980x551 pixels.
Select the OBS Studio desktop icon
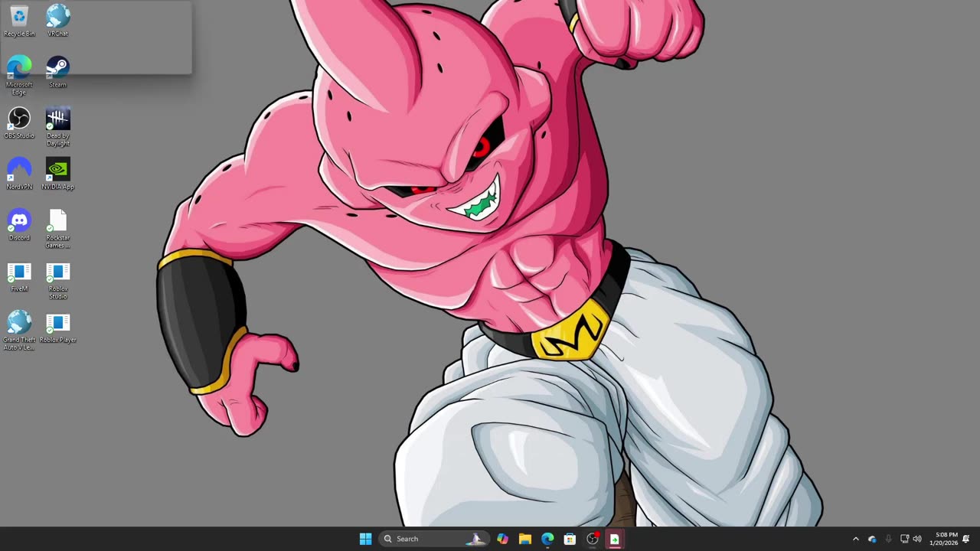(x=19, y=123)
